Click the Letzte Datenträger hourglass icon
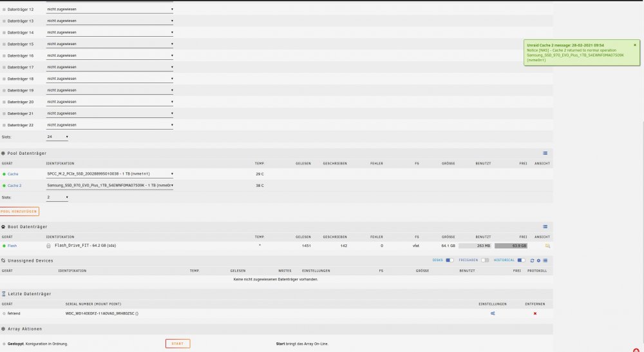The image size is (644, 352). [x=4, y=294]
